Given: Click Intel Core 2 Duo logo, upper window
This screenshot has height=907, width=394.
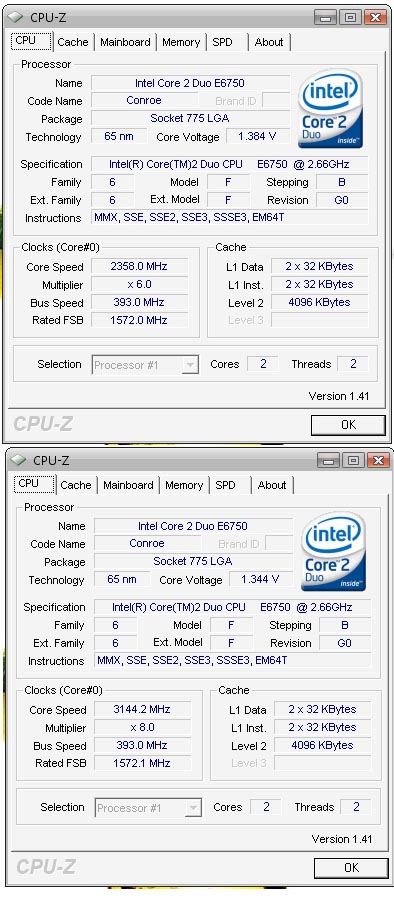Looking at the screenshot, I should [x=330, y=109].
